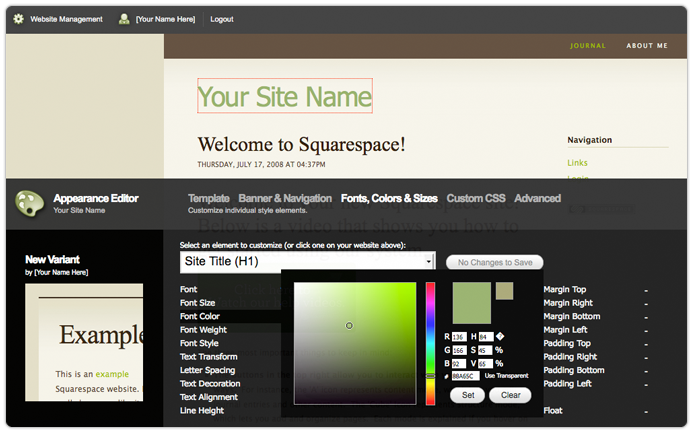Click the V brightness value field
The height and width of the screenshot is (433, 693).
click(x=485, y=364)
